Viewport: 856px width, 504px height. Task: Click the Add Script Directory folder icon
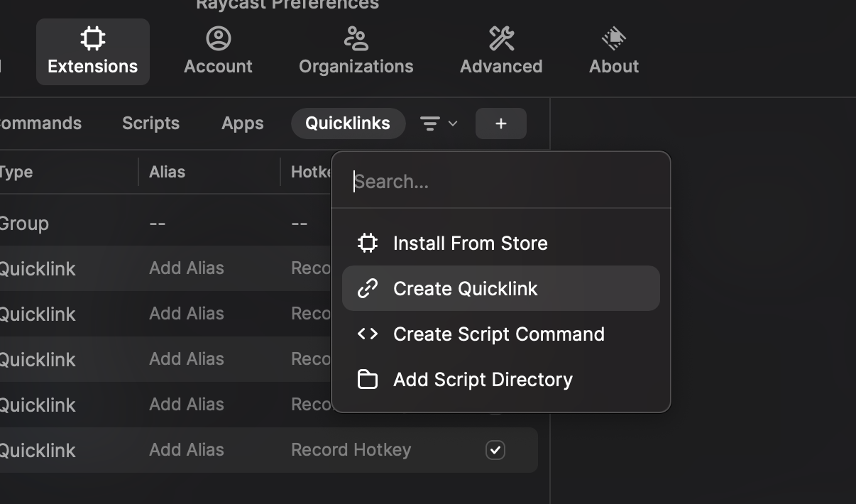[367, 379]
